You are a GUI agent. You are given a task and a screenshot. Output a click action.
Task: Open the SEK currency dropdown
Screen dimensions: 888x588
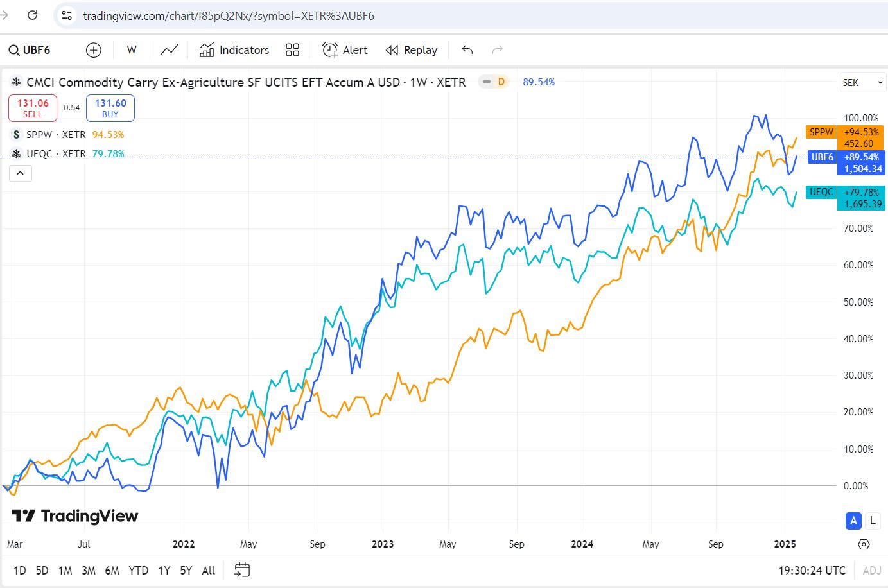click(862, 83)
